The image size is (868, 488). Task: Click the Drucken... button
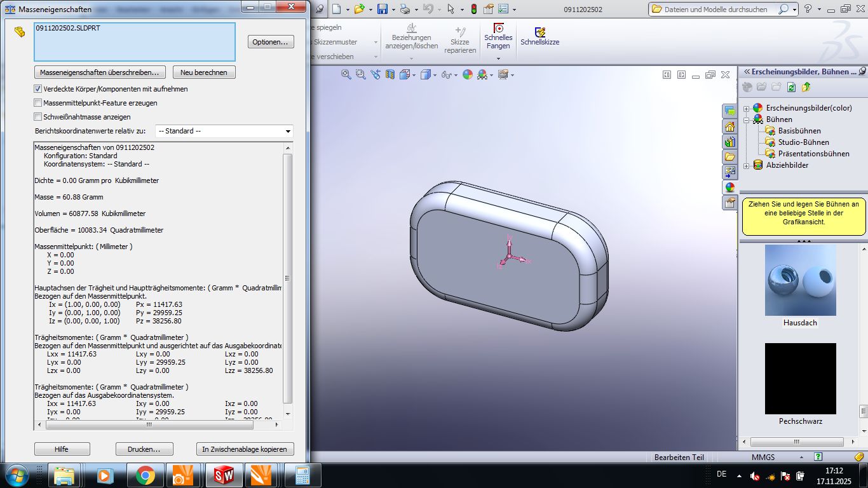pyautogui.click(x=144, y=449)
